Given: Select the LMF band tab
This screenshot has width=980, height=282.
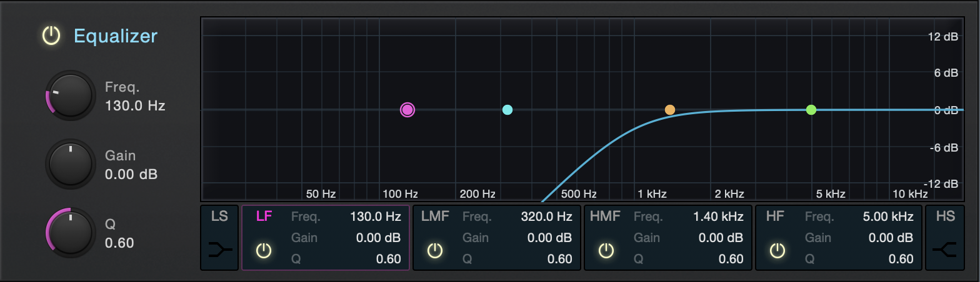Looking at the screenshot, I should click(x=435, y=216).
